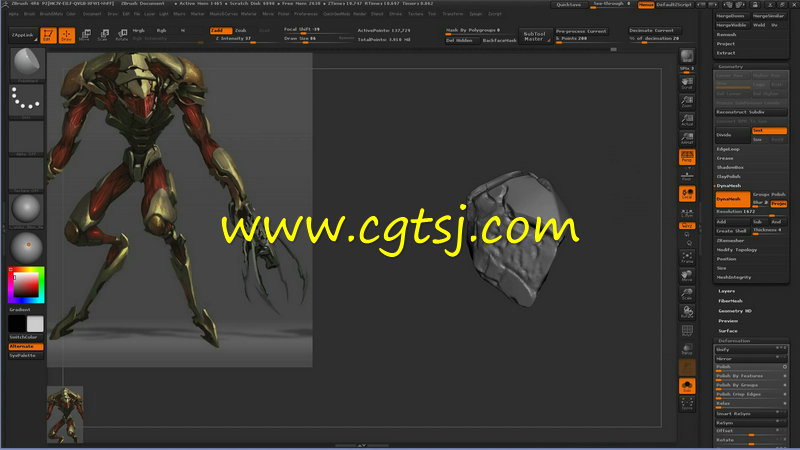Open the Material menu

click(249, 14)
